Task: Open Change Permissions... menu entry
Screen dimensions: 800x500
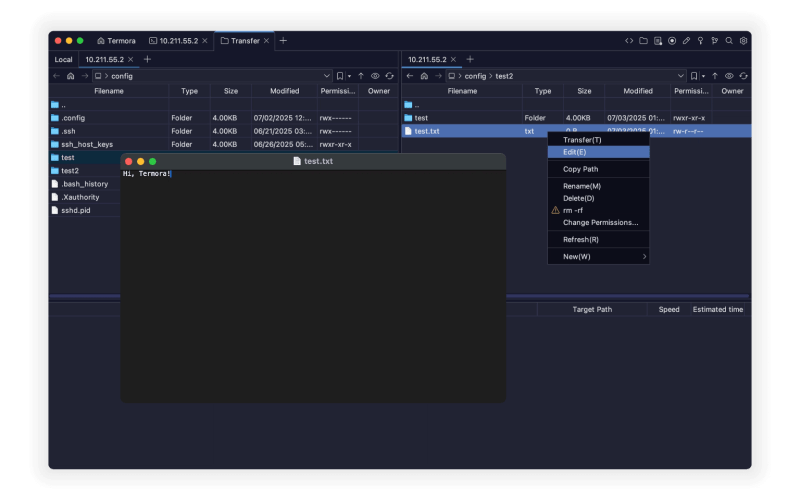Action: (x=598, y=222)
